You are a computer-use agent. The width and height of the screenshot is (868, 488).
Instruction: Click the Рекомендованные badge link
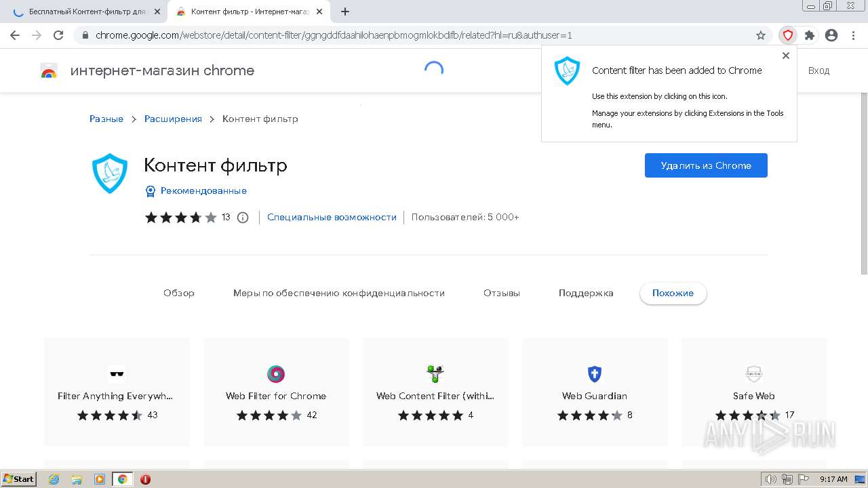[x=196, y=191]
